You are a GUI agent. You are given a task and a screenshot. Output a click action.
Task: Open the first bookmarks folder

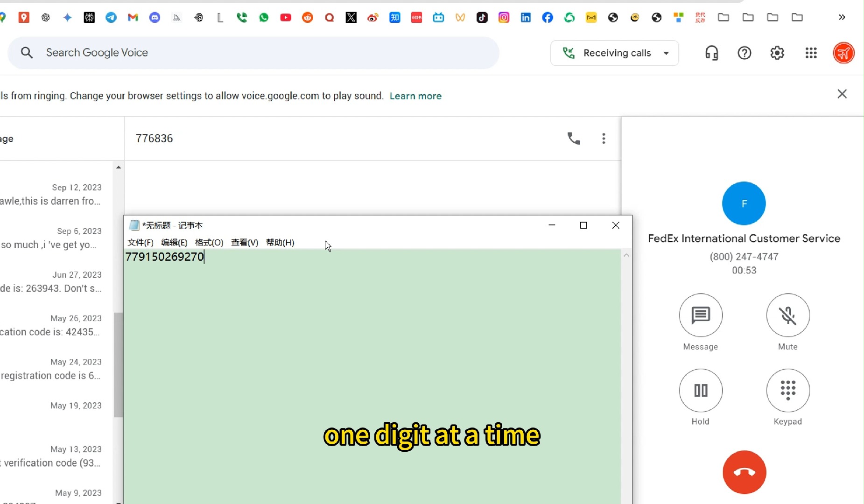pos(724,18)
